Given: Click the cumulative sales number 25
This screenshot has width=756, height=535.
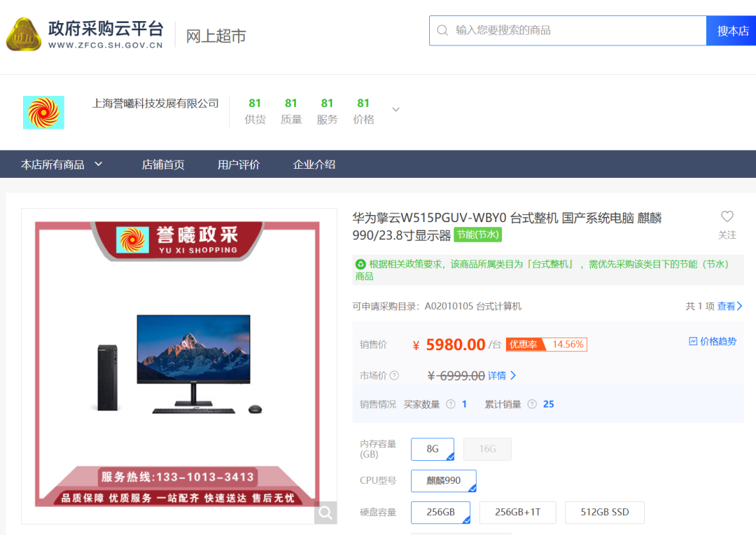Looking at the screenshot, I should [x=549, y=404].
